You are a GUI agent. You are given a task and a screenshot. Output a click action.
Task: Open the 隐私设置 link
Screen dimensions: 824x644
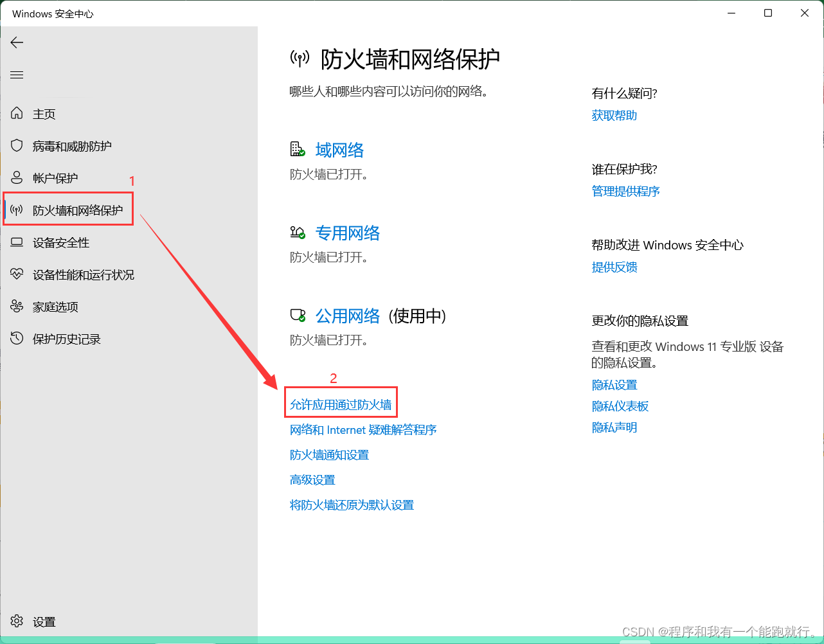click(x=614, y=384)
